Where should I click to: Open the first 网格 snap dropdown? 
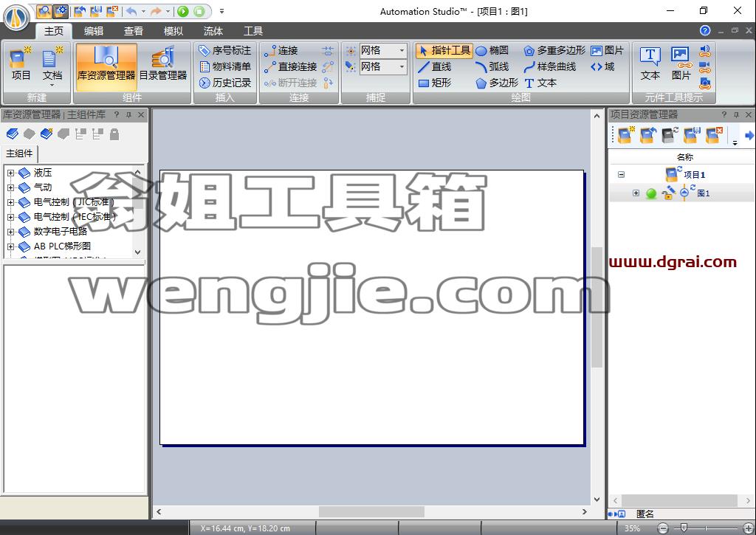pos(402,50)
